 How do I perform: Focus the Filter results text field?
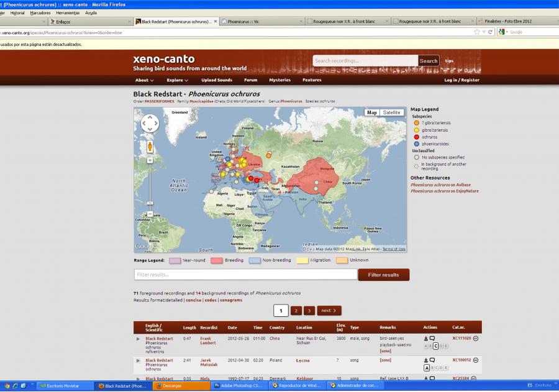click(245, 275)
